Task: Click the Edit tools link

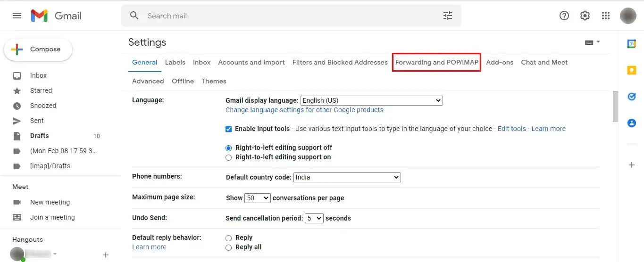Action: click(x=512, y=129)
